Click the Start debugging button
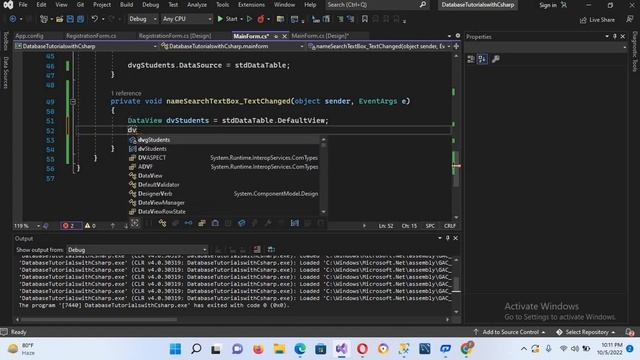The image size is (640, 360). tap(228, 19)
